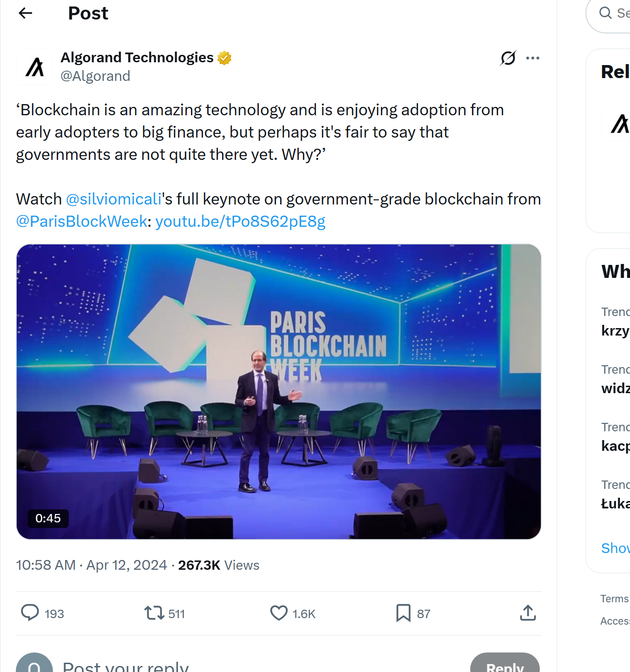Open Grok analysis for this post
Image resolution: width=630 pixels, height=672 pixels.
tap(507, 58)
